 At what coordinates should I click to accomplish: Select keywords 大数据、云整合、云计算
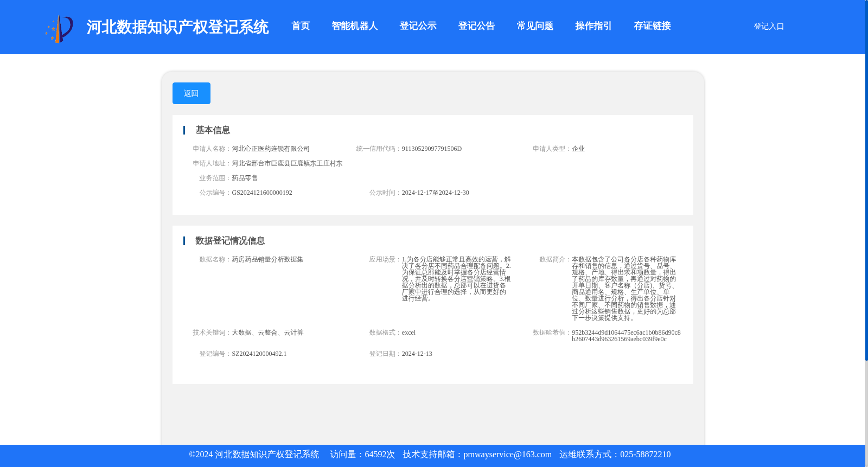click(x=267, y=332)
